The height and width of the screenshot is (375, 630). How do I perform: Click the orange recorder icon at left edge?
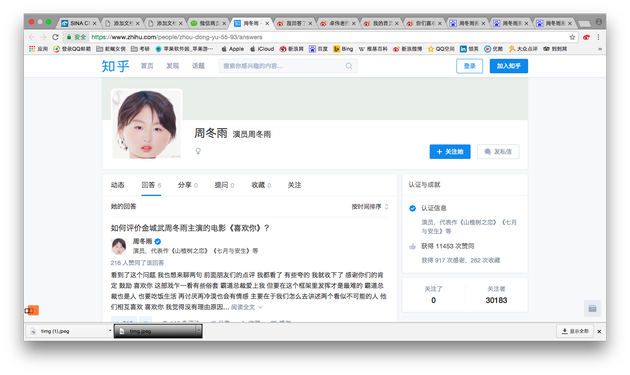coord(32,310)
